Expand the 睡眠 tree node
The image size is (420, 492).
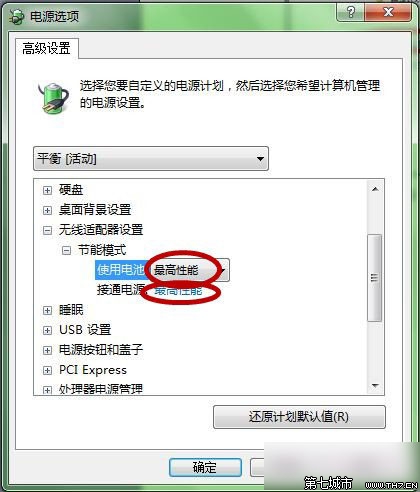point(47,310)
